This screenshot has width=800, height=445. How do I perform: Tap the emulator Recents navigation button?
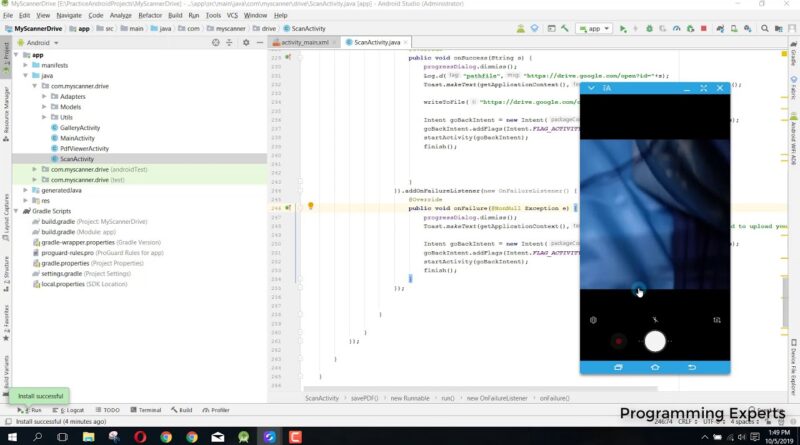pos(618,367)
